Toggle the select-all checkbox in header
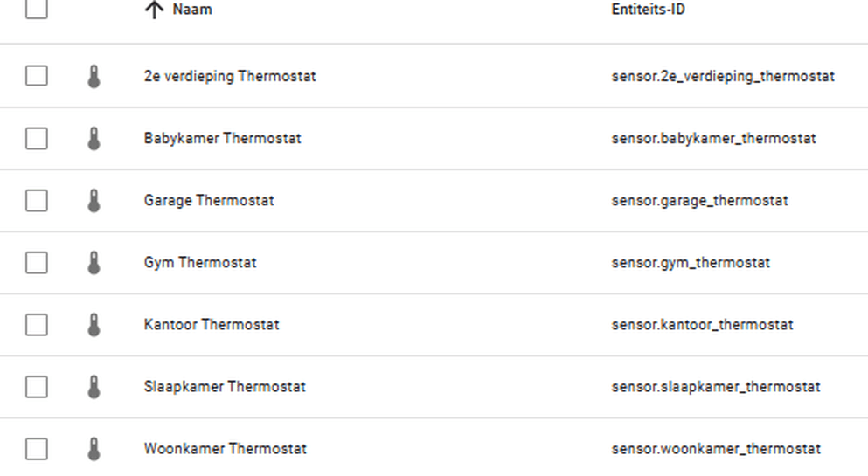This screenshot has height=476, width=868. coord(36,9)
